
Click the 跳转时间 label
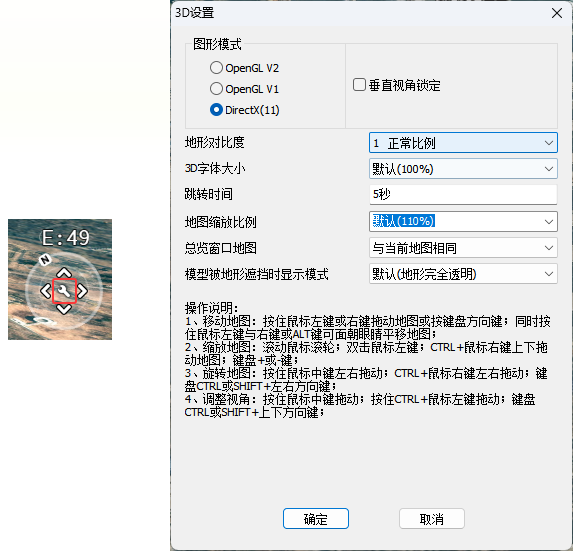tap(208, 194)
